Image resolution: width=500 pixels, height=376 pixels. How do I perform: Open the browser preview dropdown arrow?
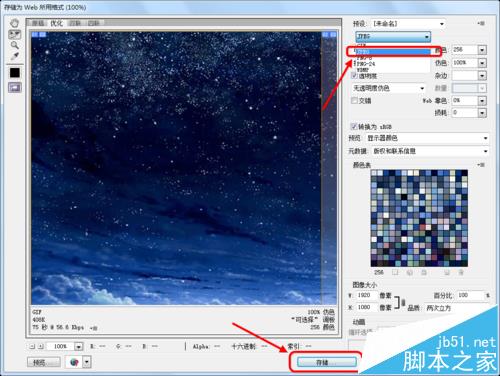tap(87, 362)
